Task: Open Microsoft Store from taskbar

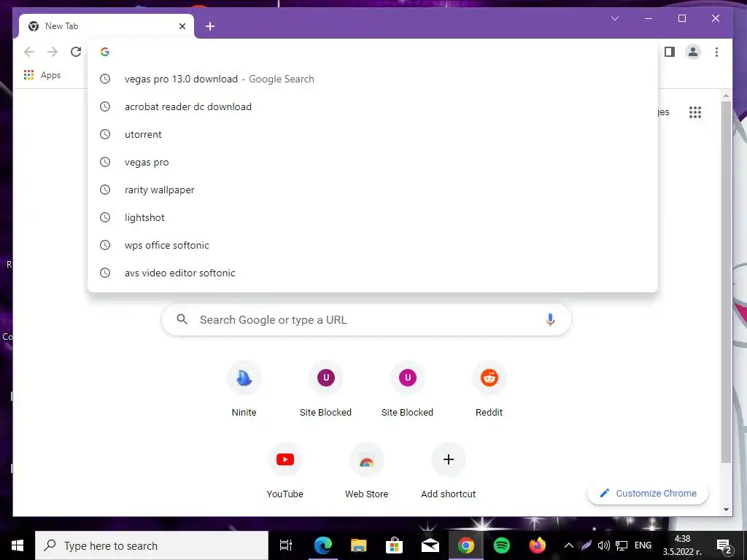Action: [395, 545]
